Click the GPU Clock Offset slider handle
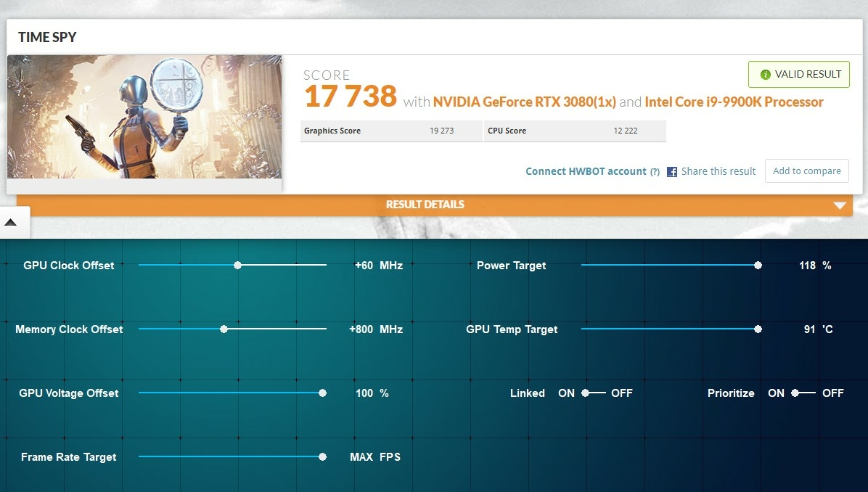This screenshot has height=492, width=868. point(237,265)
